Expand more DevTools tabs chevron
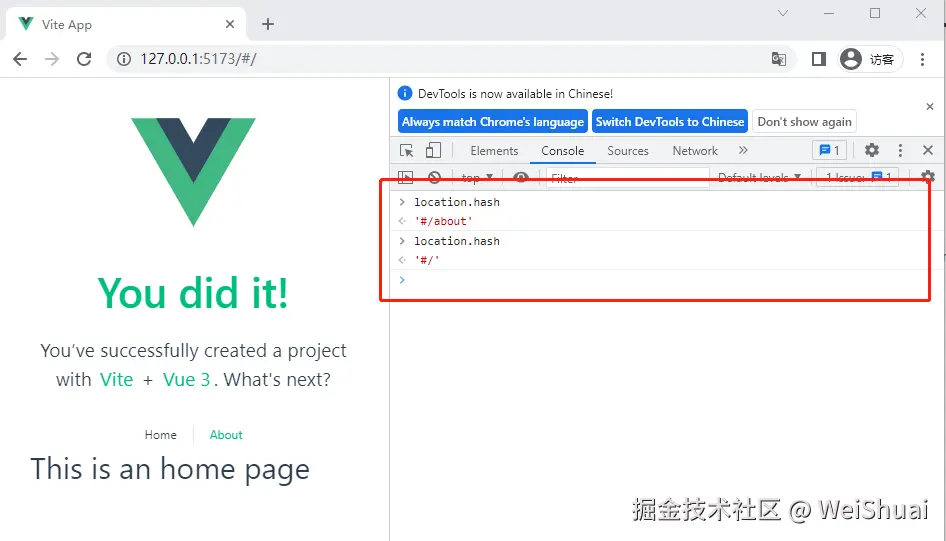The image size is (946, 541). (743, 150)
